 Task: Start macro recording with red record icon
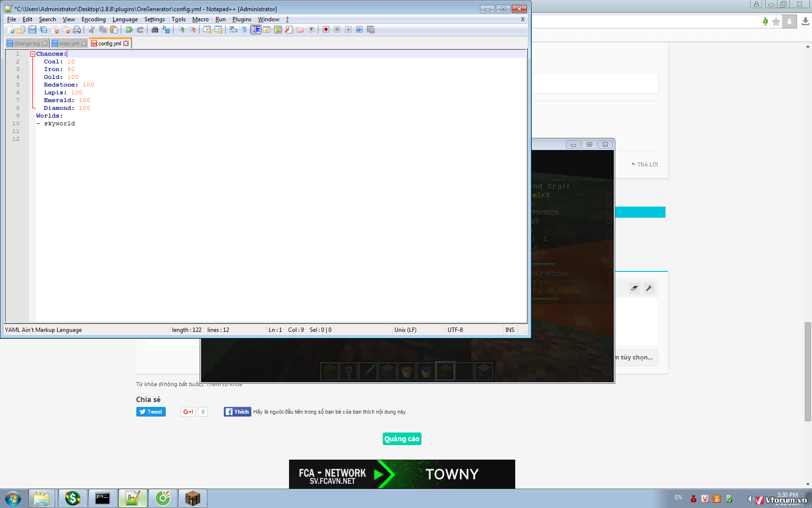pos(326,30)
